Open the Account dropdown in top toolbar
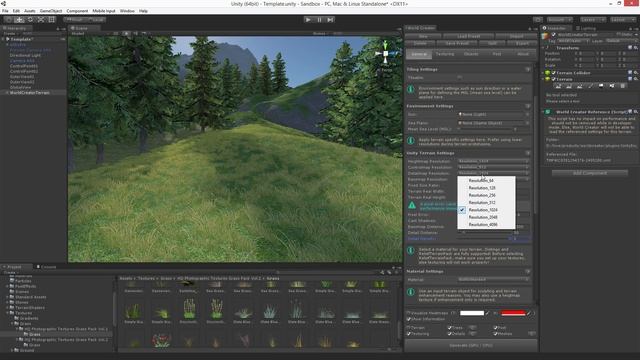Screen dimensions: 640x360 pyautogui.click(x=559, y=20)
